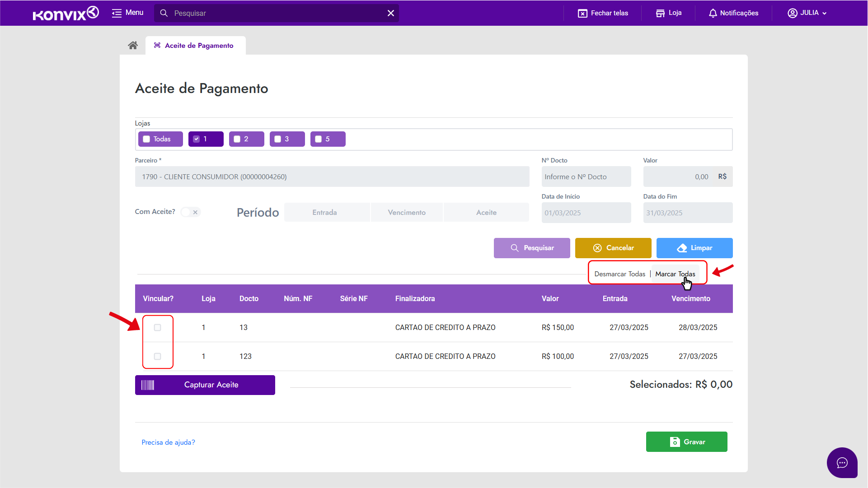Click the green Gravar button
868x488 pixels.
[x=686, y=442]
